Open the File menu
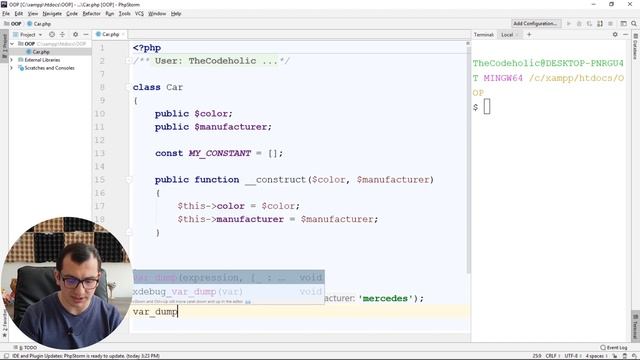This screenshot has height=360, width=640. tap(6, 13)
